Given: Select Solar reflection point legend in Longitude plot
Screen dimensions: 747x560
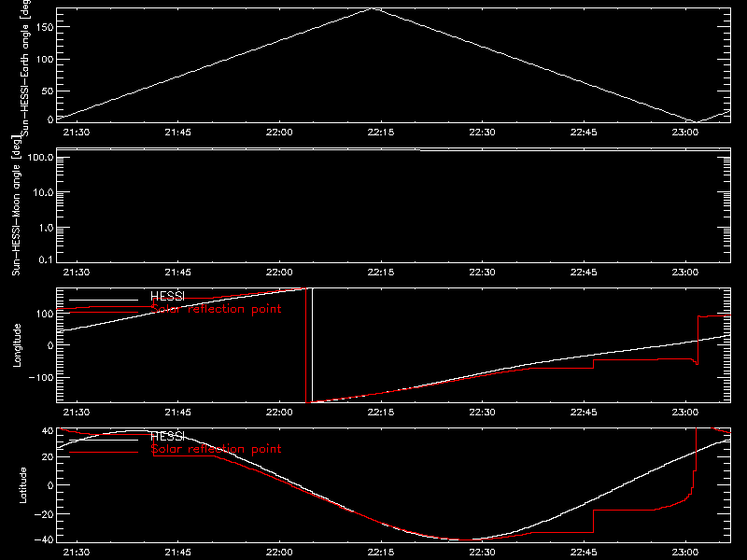Looking at the screenshot, I should [x=216, y=309].
